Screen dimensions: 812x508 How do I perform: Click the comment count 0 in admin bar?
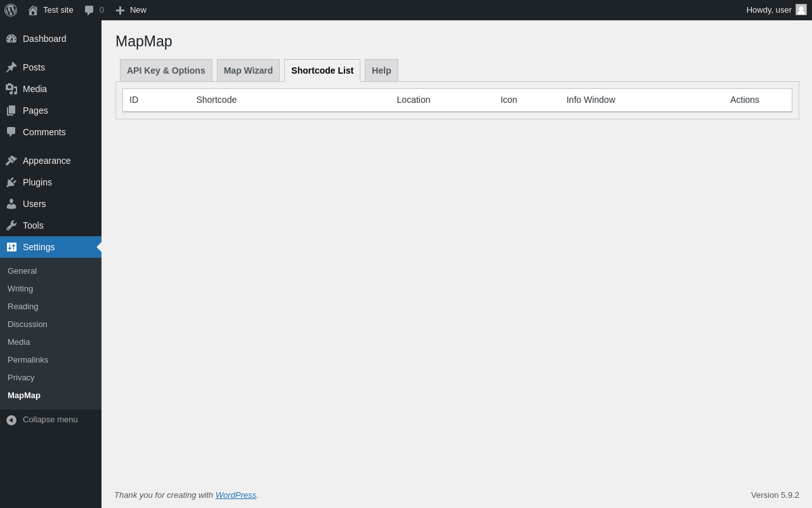click(x=101, y=10)
